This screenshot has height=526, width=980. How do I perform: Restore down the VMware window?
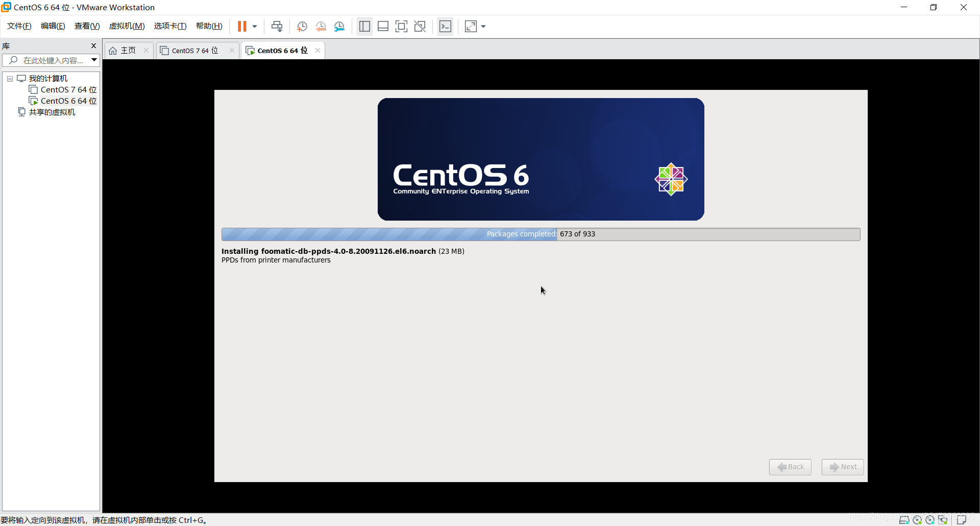tap(934, 7)
